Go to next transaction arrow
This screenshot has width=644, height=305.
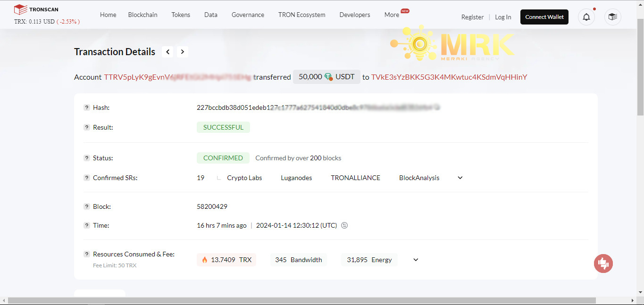pyautogui.click(x=183, y=52)
